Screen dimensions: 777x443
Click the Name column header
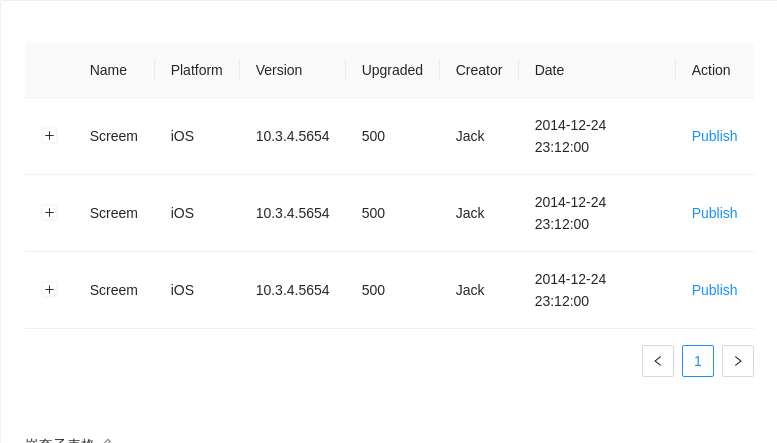coord(108,70)
